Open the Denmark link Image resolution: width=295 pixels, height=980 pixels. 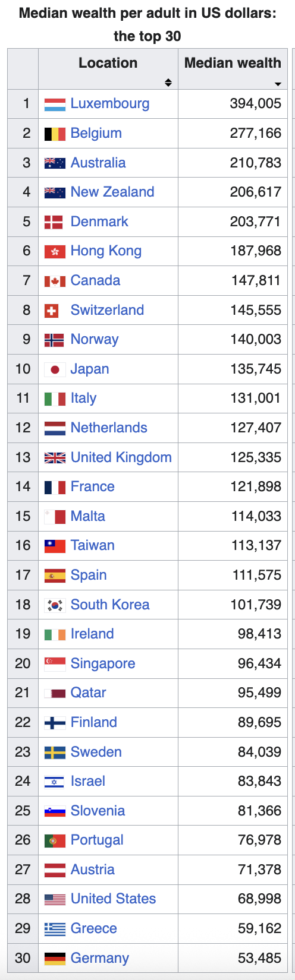(99, 222)
